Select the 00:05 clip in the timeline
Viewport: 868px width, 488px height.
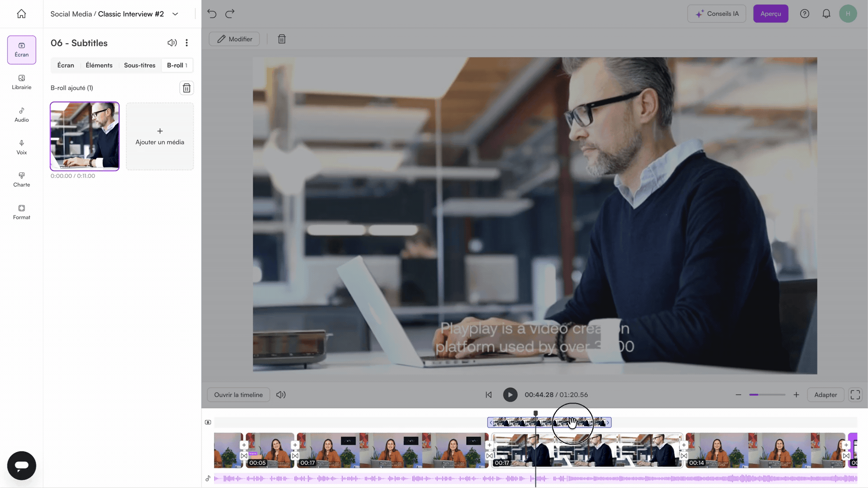click(270, 450)
